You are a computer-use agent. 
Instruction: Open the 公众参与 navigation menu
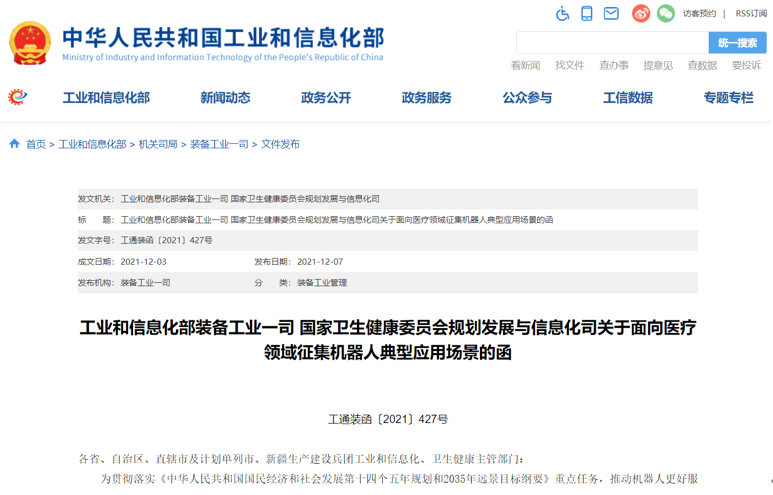point(527,98)
